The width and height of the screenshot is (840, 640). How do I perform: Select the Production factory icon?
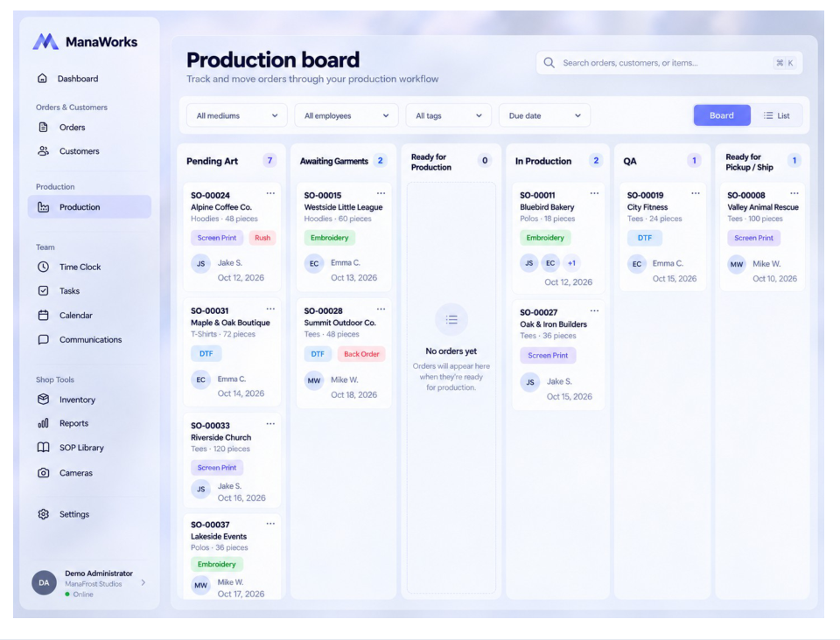pos(44,207)
